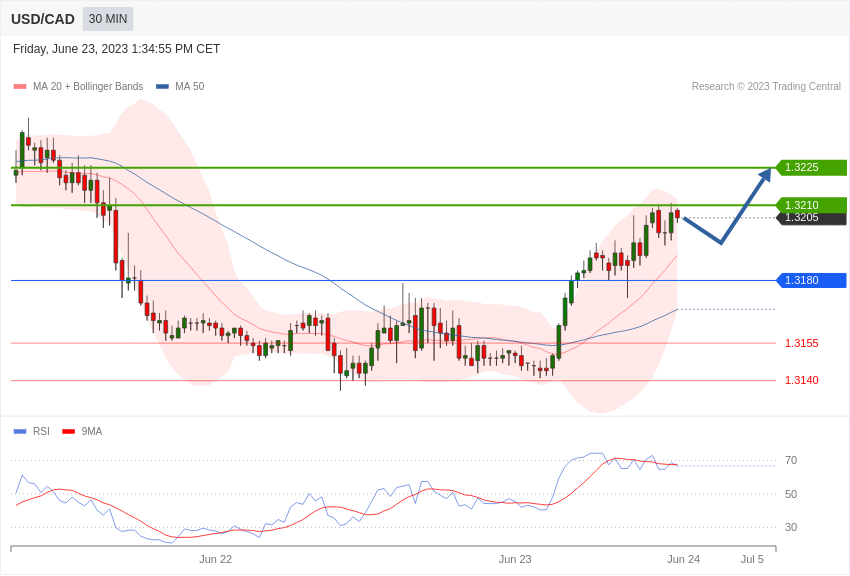Click the pink MA 20 Bollinger legend swatch
850x576 pixels.
point(20,87)
